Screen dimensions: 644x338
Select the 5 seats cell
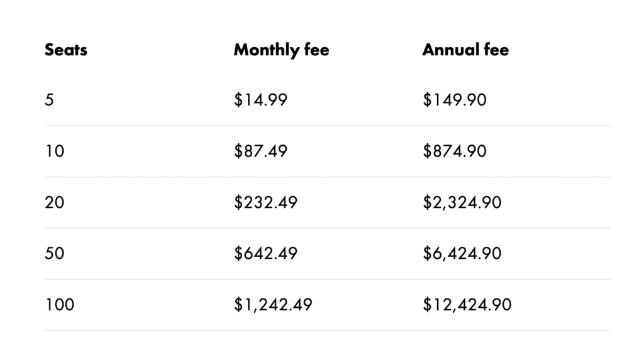(50, 100)
